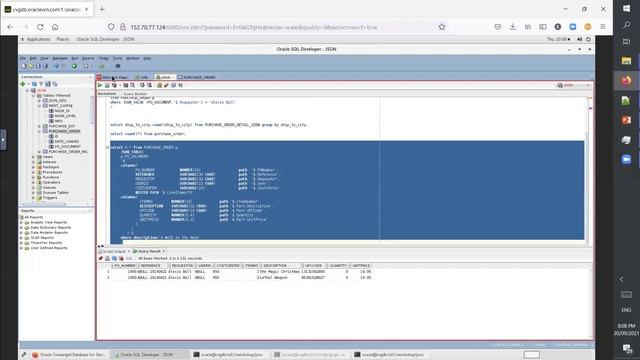Screen dimensions: 640x360
Task: Select the Queues Tables tree item
Action: pos(56,193)
